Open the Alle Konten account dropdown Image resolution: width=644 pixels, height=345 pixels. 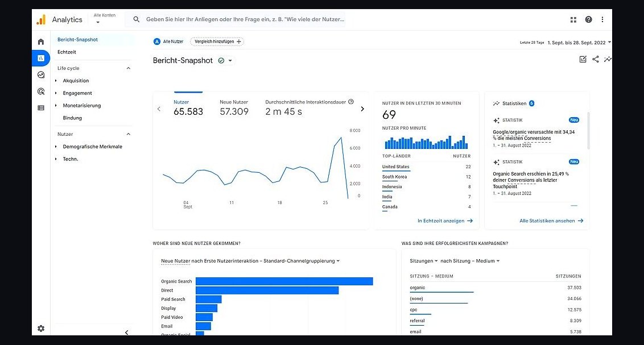tap(104, 18)
